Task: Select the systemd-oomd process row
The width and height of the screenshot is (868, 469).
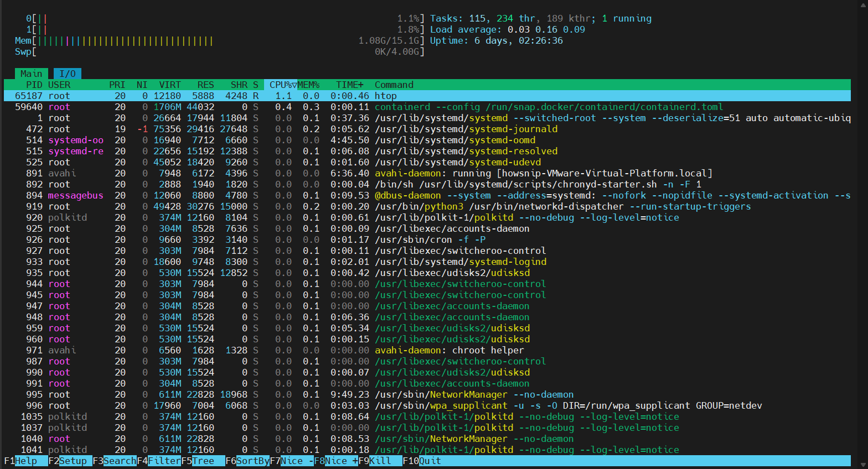Action: tap(427, 140)
